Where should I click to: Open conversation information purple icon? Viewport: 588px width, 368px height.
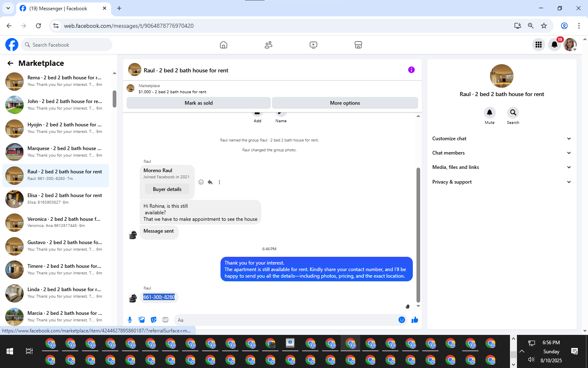[411, 70]
